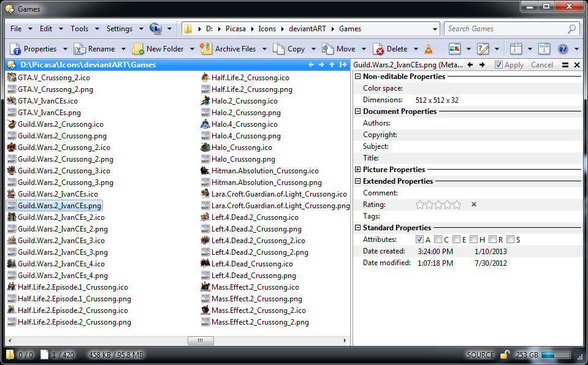588x365 pixels.
Task: Collapse the Non-editable Properties section
Action: pos(357,77)
